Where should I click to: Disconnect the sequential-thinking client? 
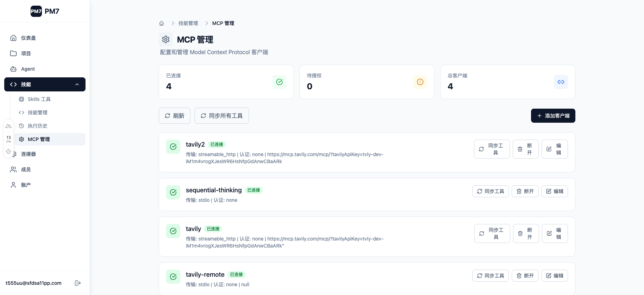[525, 191]
